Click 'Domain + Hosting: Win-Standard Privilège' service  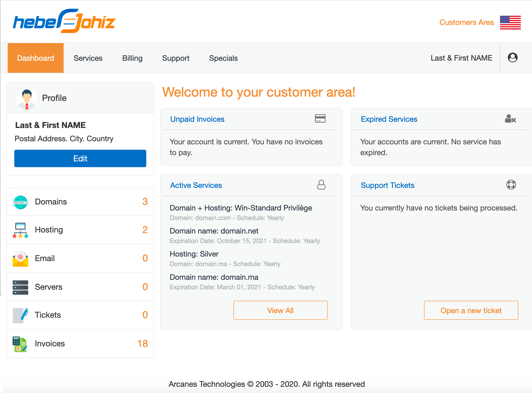tap(241, 208)
